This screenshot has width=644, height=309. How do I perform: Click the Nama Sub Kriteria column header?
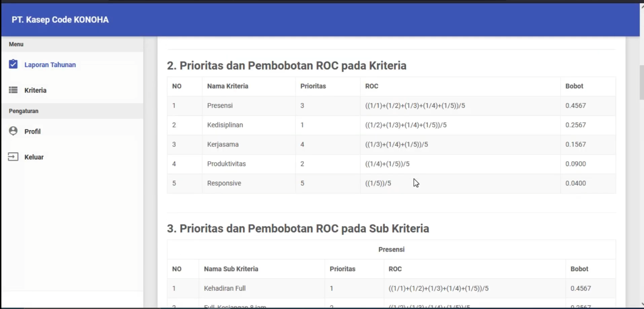click(231, 269)
